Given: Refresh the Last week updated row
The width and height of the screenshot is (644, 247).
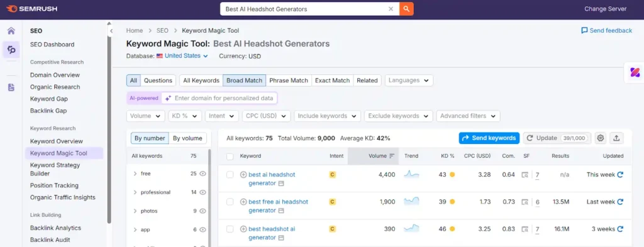Looking at the screenshot, I should pos(620,202).
